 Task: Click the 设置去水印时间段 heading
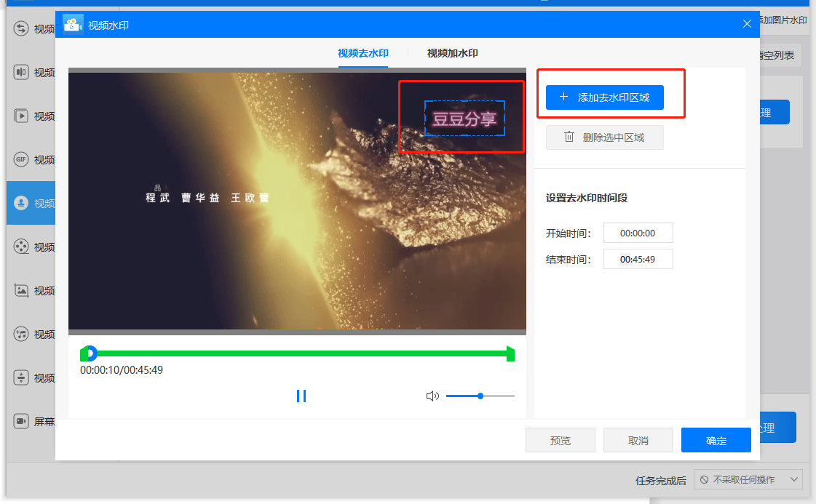[587, 198]
